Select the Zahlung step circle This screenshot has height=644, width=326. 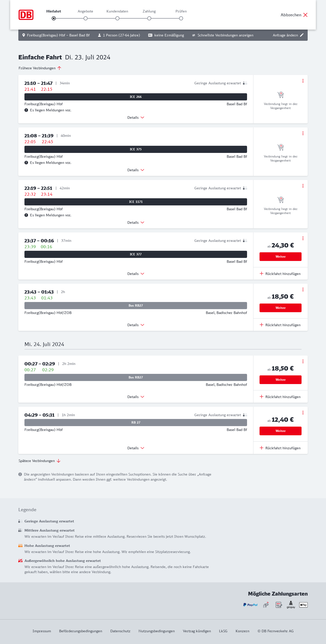pyautogui.click(x=149, y=18)
